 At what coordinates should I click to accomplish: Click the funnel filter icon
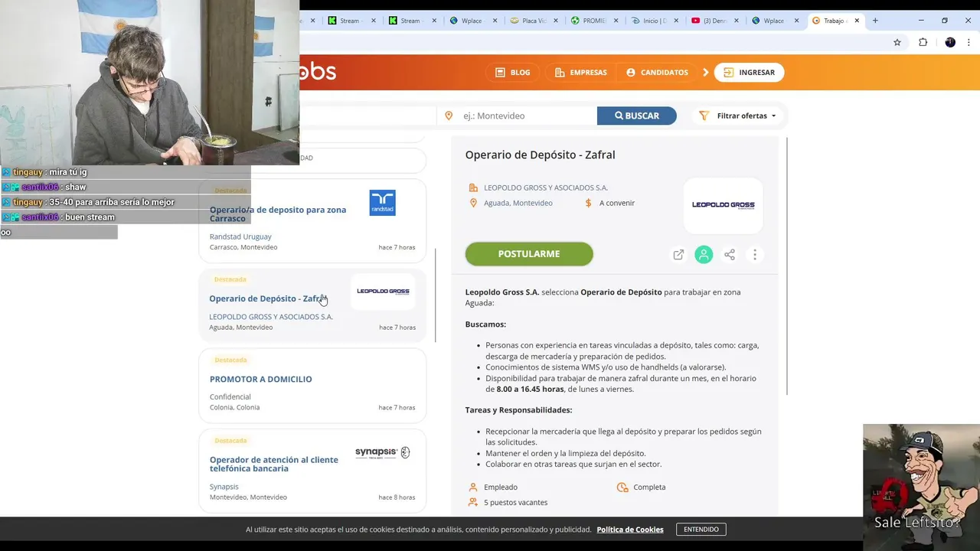pos(704,116)
